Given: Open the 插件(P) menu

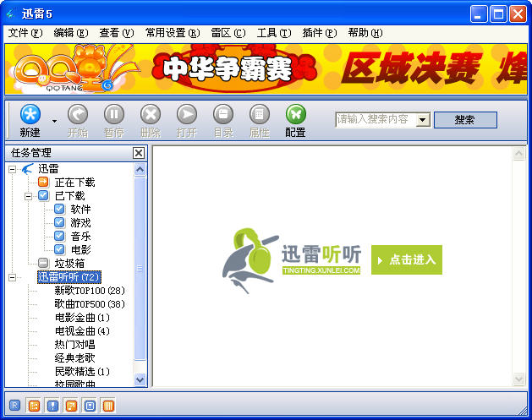Looking at the screenshot, I should tap(320, 33).
